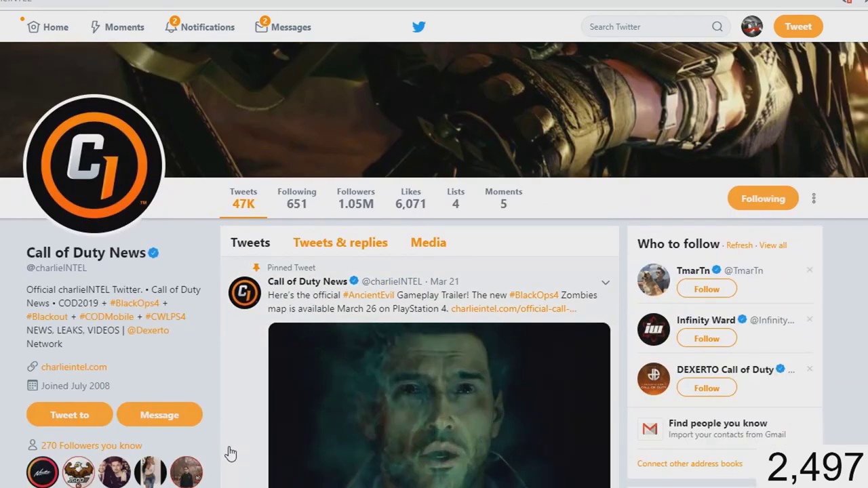Click the pinned tweet author avatar

pos(245,293)
